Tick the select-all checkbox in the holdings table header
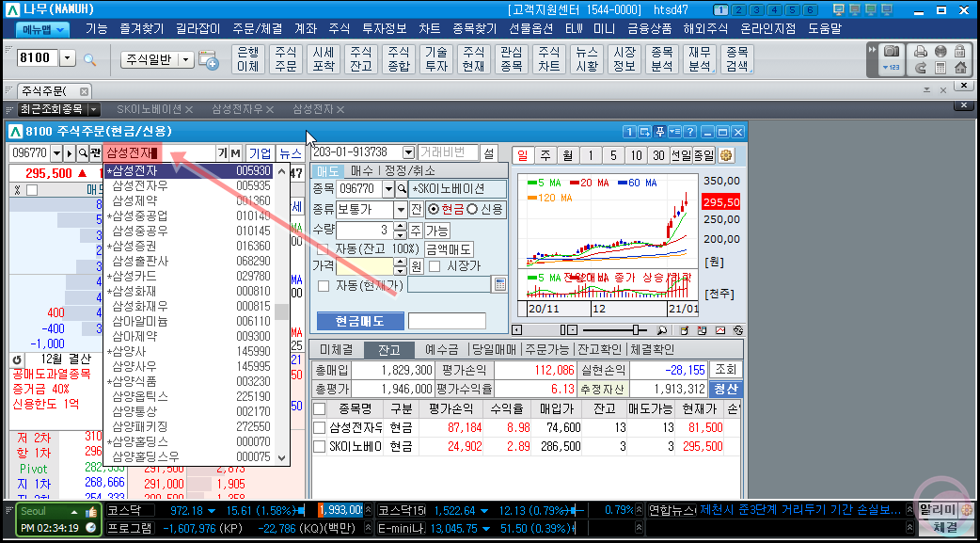This screenshot has height=543, width=980. click(x=320, y=409)
